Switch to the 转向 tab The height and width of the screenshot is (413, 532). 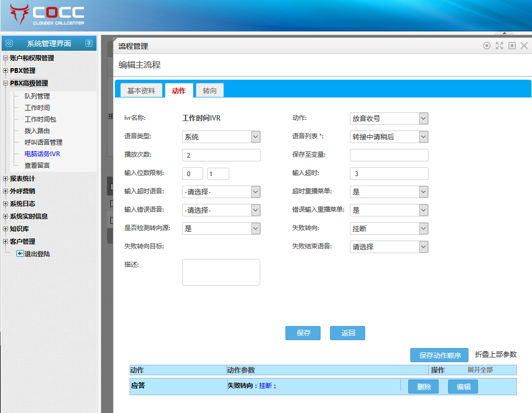(x=210, y=91)
